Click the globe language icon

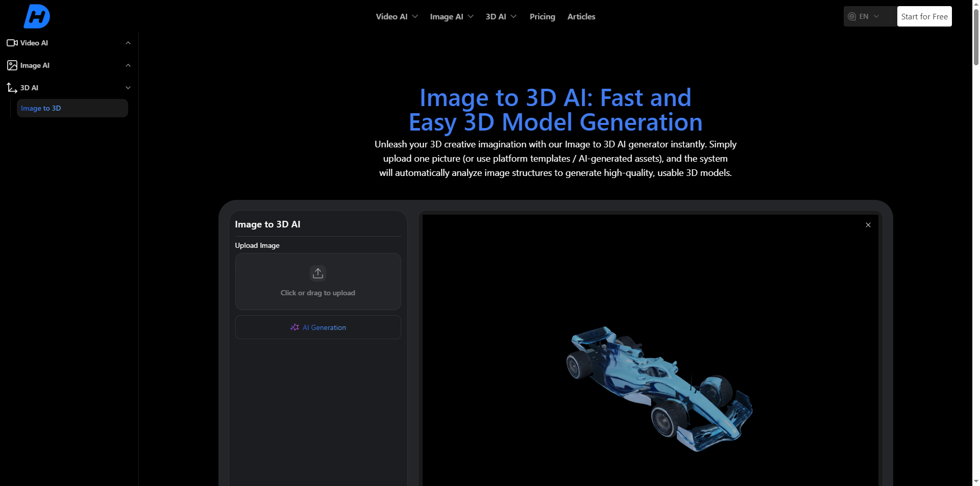pyautogui.click(x=852, y=16)
